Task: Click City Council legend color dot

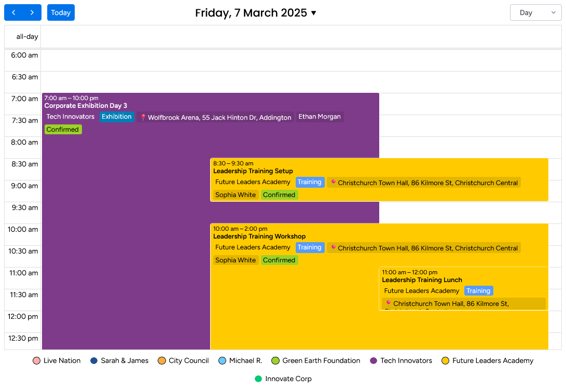Action: tap(162, 360)
